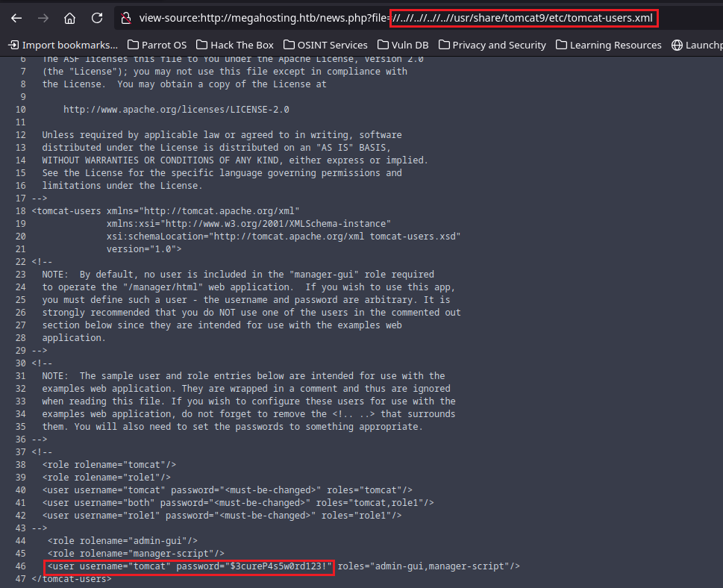Click the Import bookmarks icon
Viewport: 723px width, 588px height.
13,45
